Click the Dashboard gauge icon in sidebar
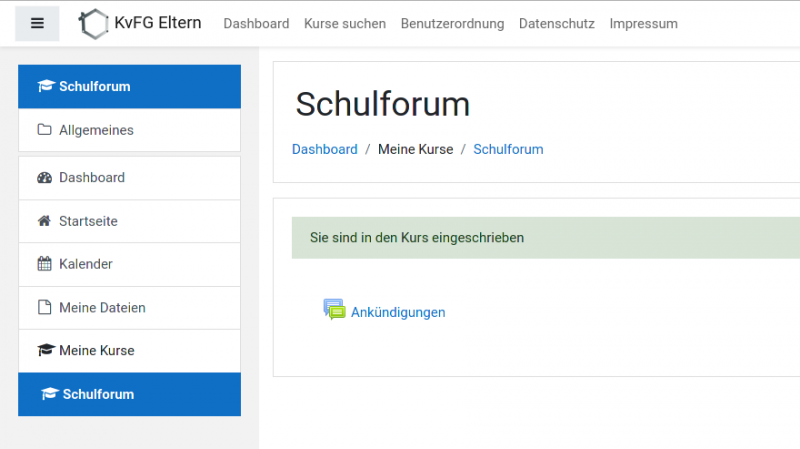The height and width of the screenshot is (449, 800). 44,178
